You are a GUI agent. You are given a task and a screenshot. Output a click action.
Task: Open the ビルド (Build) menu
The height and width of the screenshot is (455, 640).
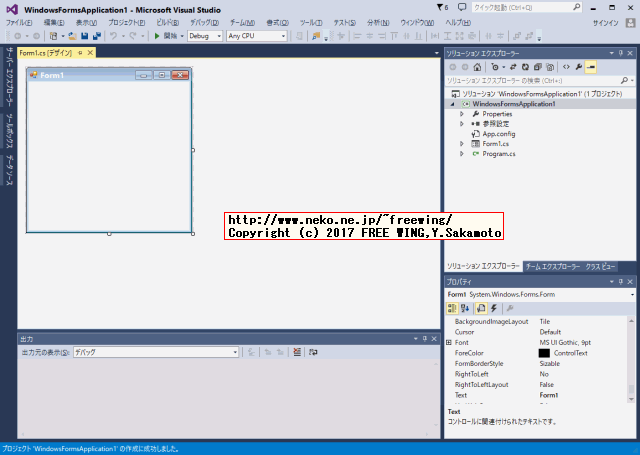(168, 22)
